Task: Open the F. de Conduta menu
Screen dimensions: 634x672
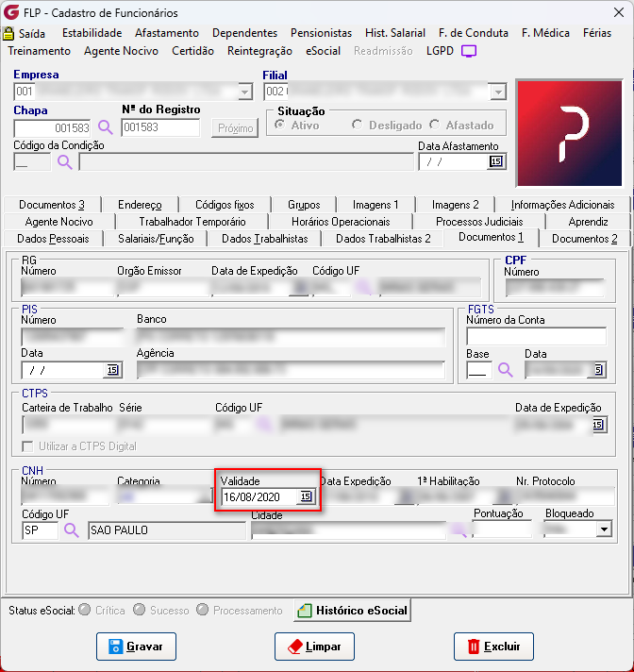Action: [x=474, y=33]
